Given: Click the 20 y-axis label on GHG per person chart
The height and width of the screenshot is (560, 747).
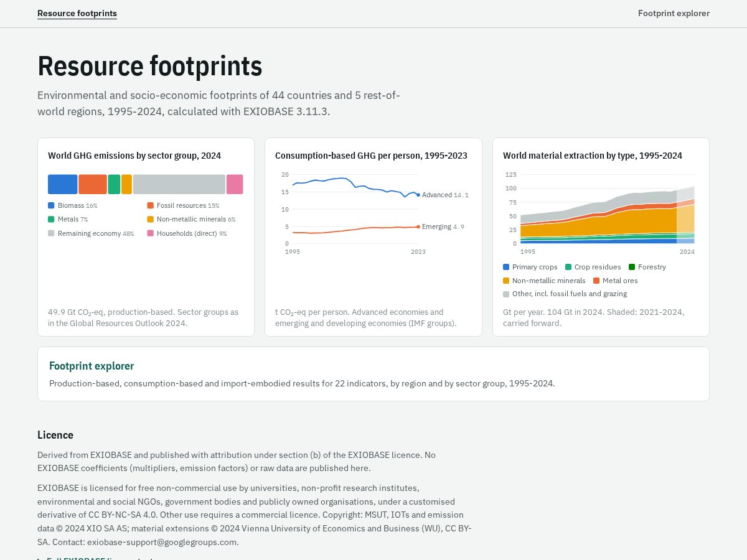Looking at the screenshot, I should [285, 175].
